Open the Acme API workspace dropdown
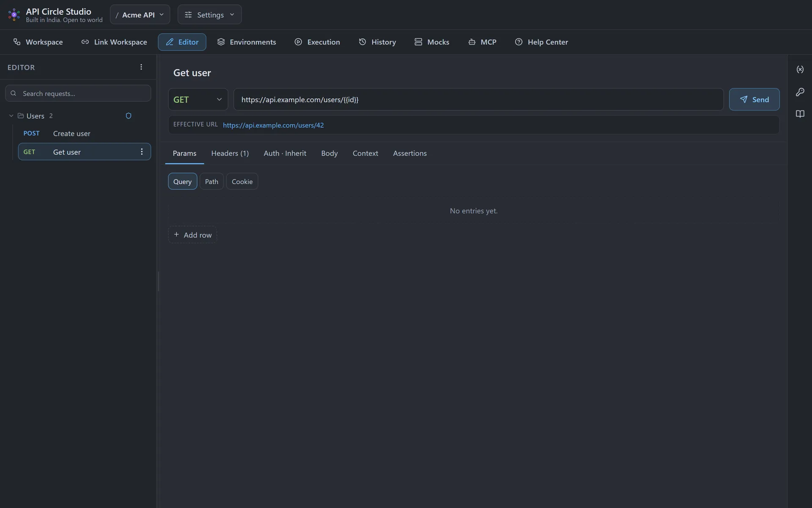The image size is (812, 508). click(x=140, y=14)
